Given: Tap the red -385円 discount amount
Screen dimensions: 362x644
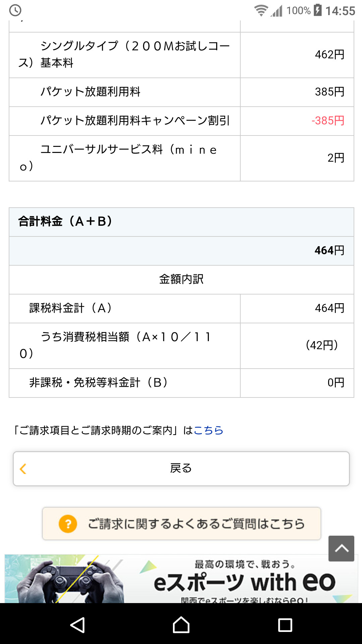Looking at the screenshot, I should (328, 121).
